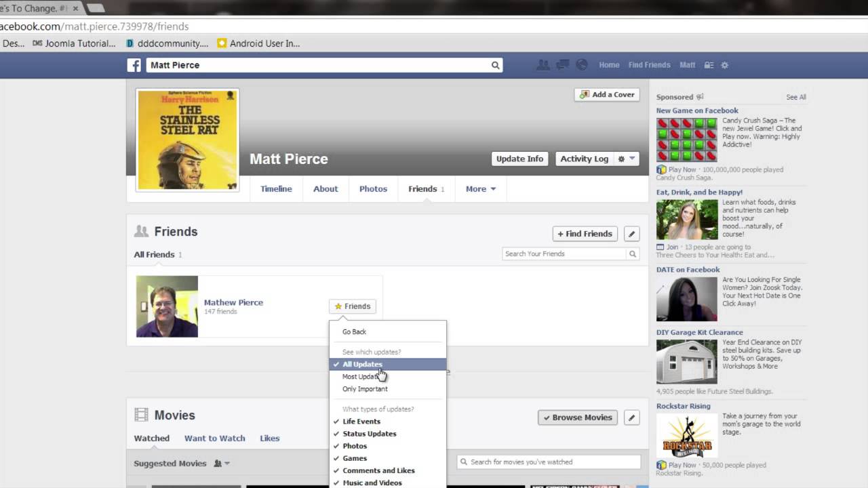
Task: Uncheck Photos updates
Action: [x=388, y=445]
